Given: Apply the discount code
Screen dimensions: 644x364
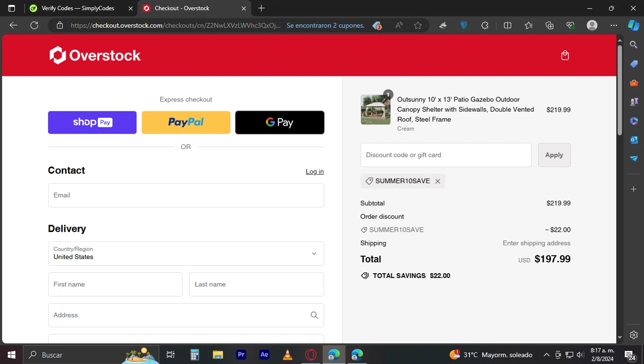Looking at the screenshot, I should (x=554, y=155).
